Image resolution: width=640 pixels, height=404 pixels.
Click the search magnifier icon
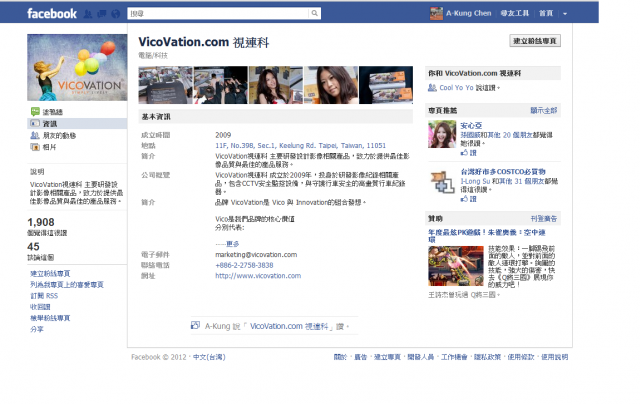(x=315, y=13)
